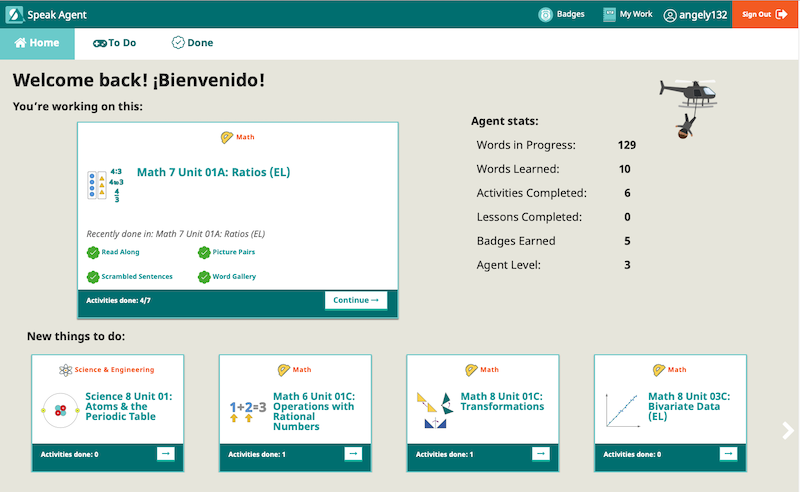Click the Picture Pairs green checkmark
Screen dimensions: 800x492
click(x=204, y=253)
